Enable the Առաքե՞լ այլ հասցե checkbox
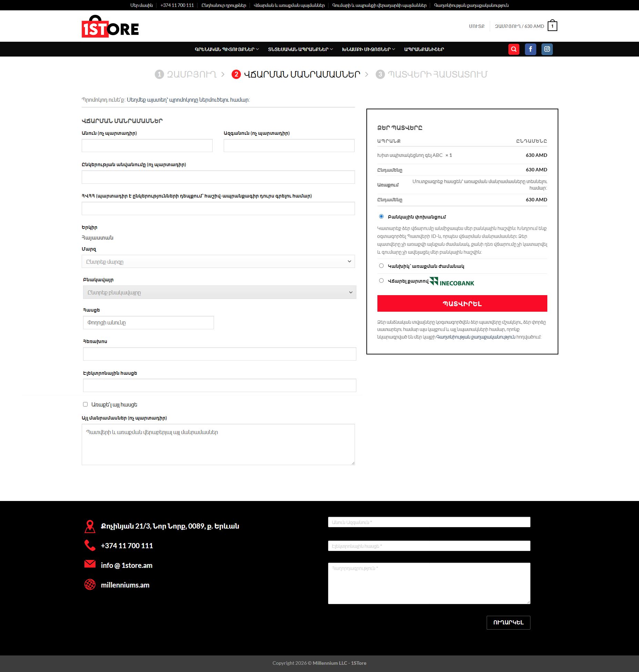This screenshot has width=639, height=672. click(85, 404)
